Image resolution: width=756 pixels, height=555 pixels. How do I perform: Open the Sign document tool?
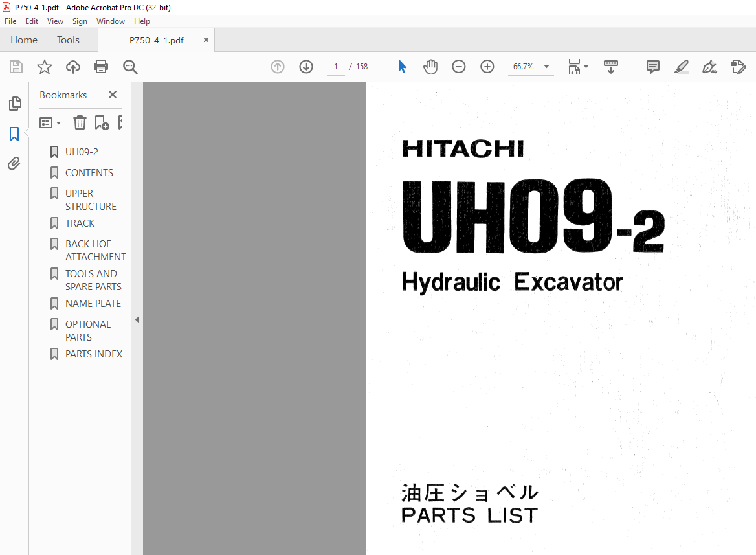coord(709,67)
